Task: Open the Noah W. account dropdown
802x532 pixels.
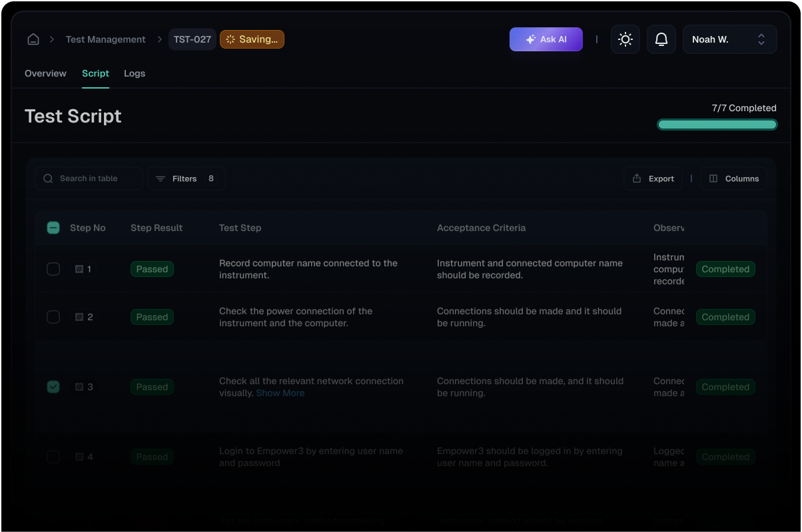Action: tap(729, 39)
